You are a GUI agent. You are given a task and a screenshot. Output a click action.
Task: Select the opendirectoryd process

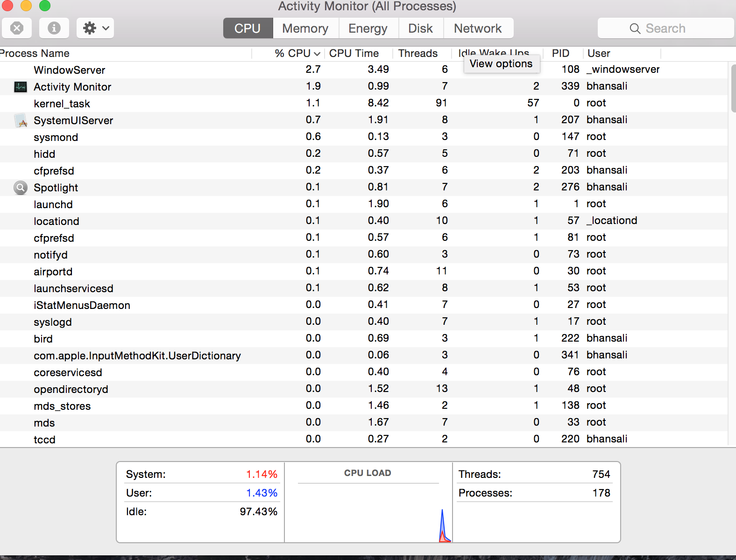[x=364, y=389]
